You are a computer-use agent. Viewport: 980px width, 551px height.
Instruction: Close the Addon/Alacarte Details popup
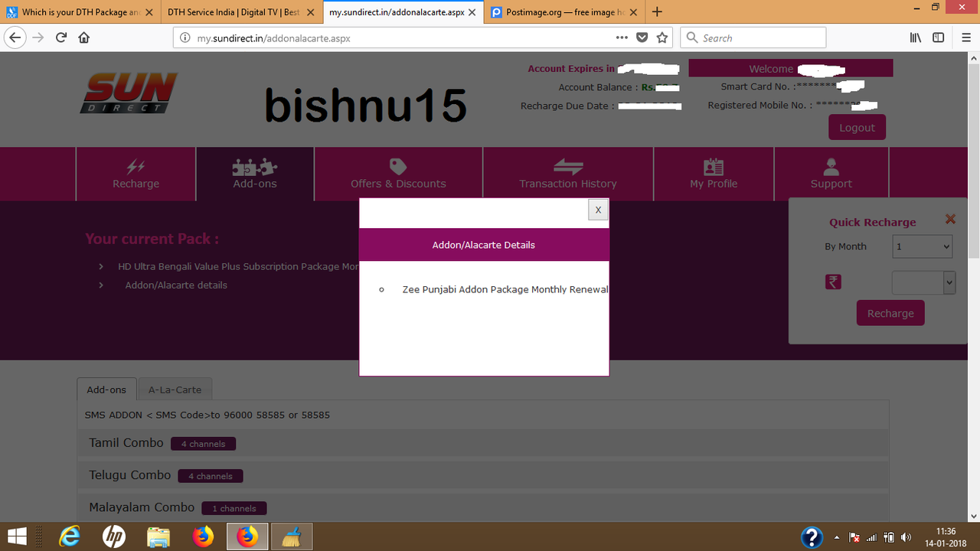[x=598, y=210]
